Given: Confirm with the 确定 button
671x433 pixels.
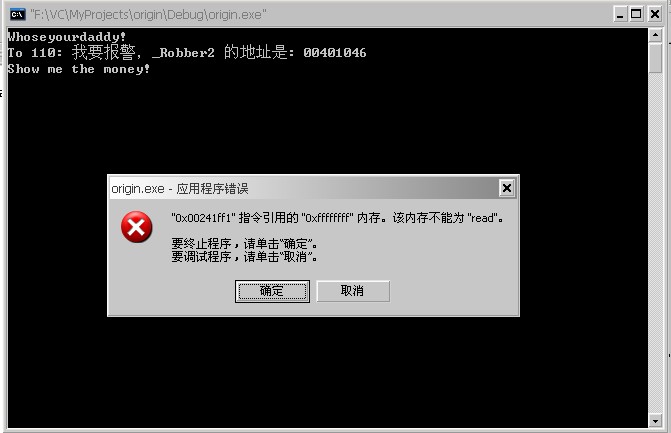Looking at the screenshot, I should pos(272,291).
